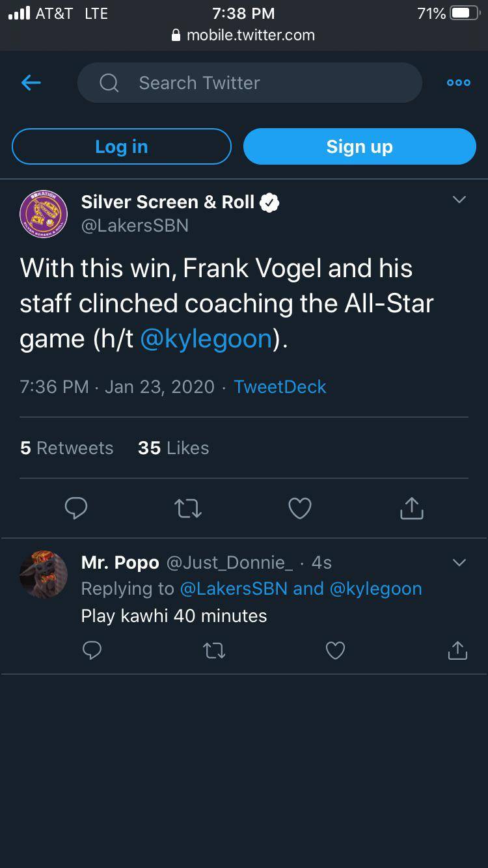Tap the search magnifier in the search bar
Viewport: 488px width, 868px height.
click(x=109, y=83)
